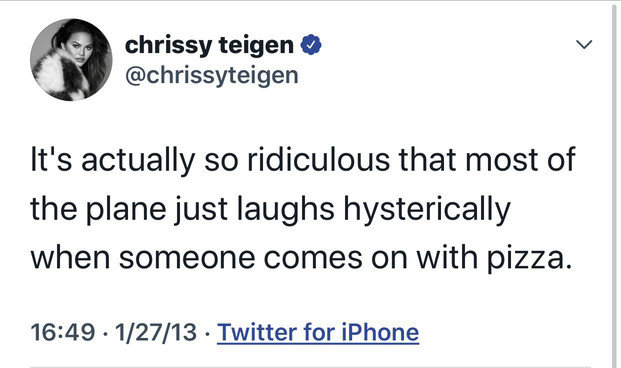Click the blue verified badge icon
The height and width of the screenshot is (368, 621).
coord(311,45)
